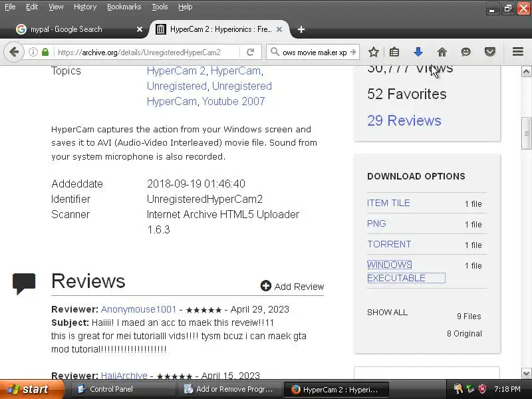Open the downloads arrow icon
The width and height of the screenshot is (532, 399).
coord(418,53)
